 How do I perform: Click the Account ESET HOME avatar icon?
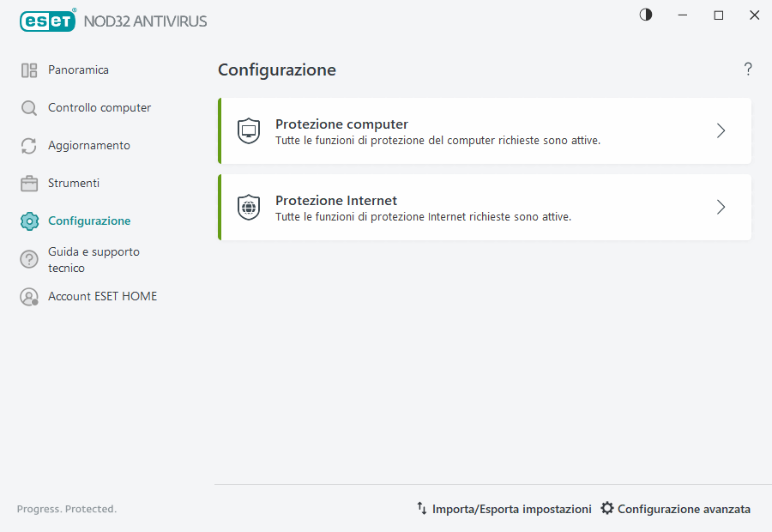(28, 295)
